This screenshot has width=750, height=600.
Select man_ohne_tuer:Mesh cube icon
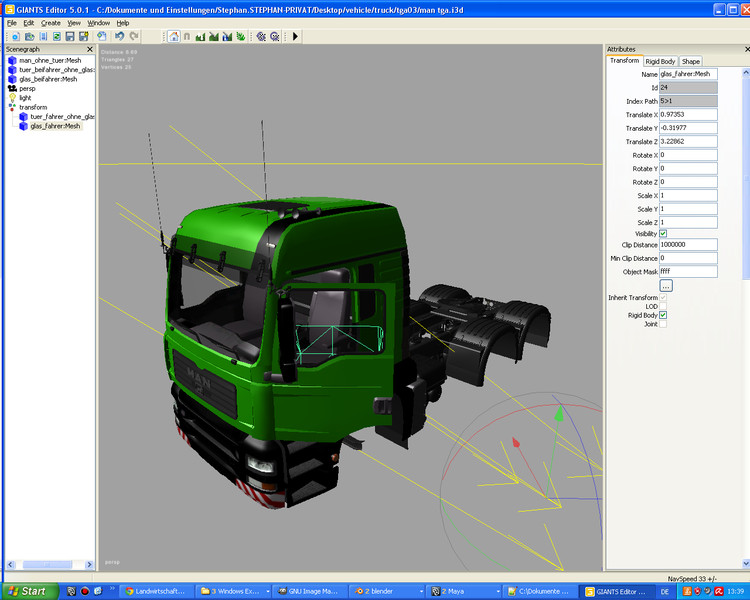tap(12, 60)
